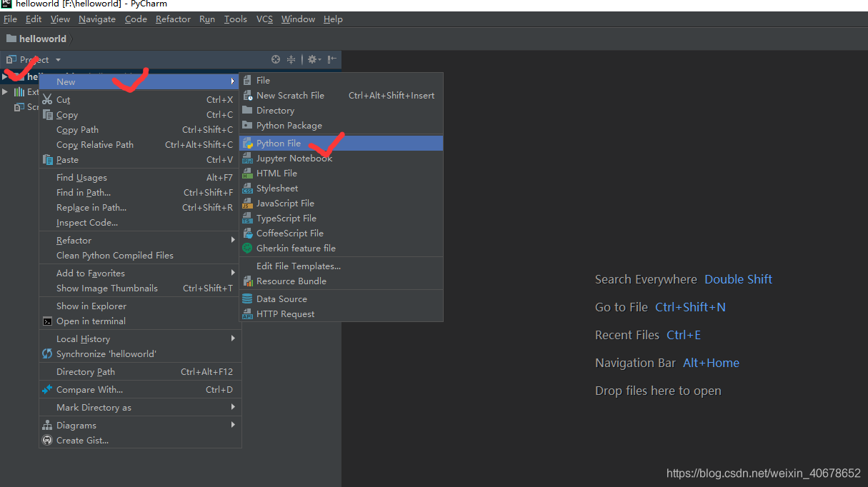Click the Copy icon in context menu
The width and height of the screenshot is (868, 487).
coord(47,115)
